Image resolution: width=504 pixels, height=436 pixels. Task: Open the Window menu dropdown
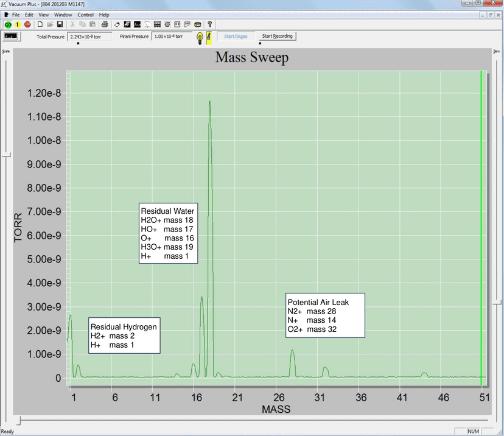pos(63,15)
